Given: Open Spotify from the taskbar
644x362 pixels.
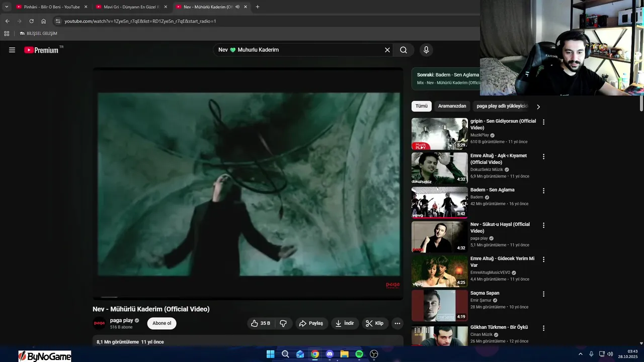Looking at the screenshot, I should coord(359,354).
